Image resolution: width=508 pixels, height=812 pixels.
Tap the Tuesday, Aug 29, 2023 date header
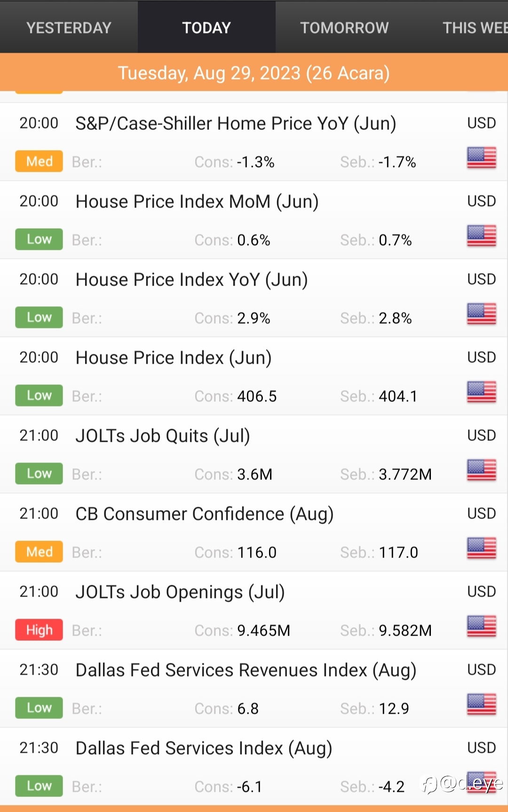(254, 73)
